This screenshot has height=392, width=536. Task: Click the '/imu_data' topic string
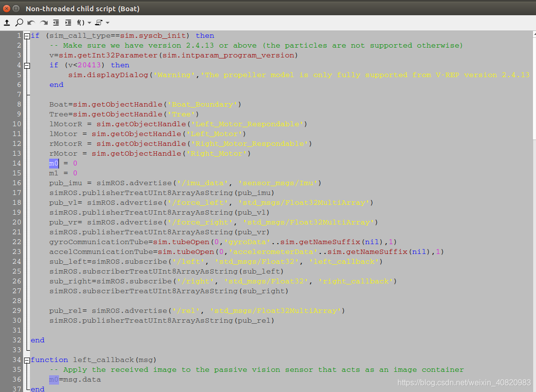click(x=202, y=183)
